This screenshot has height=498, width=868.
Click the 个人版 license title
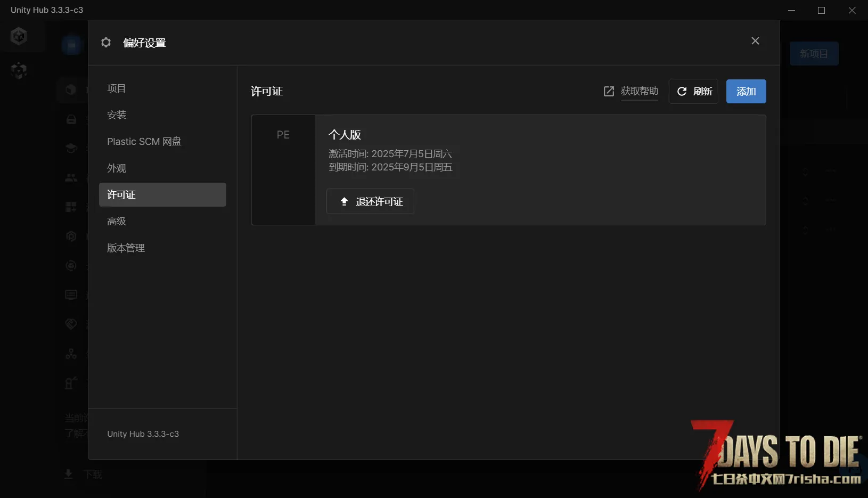pyautogui.click(x=345, y=135)
